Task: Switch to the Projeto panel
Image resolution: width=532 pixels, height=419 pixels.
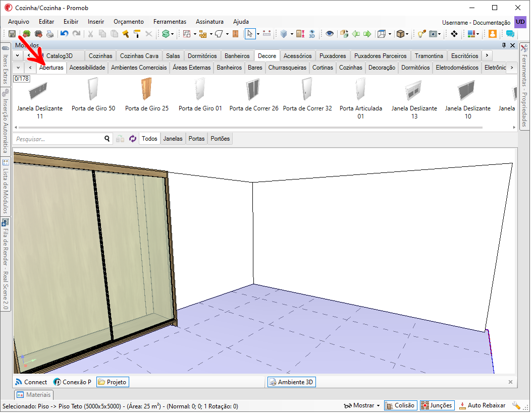Action: click(x=112, y=382)
